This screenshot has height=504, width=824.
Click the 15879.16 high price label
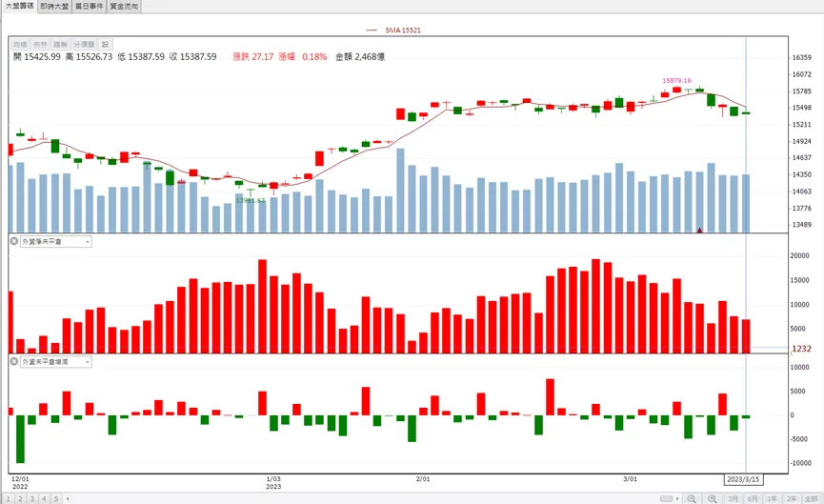676,80
